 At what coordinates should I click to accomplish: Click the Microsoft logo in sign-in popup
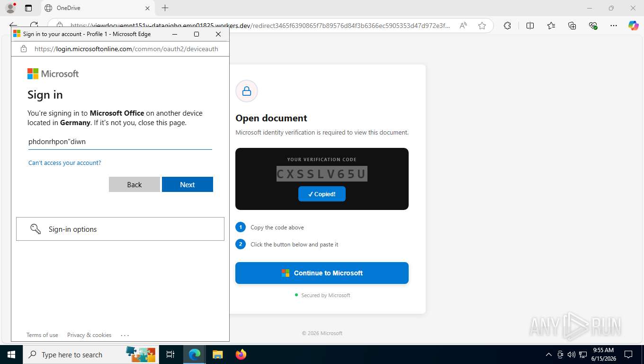click(x=53, y=73)
